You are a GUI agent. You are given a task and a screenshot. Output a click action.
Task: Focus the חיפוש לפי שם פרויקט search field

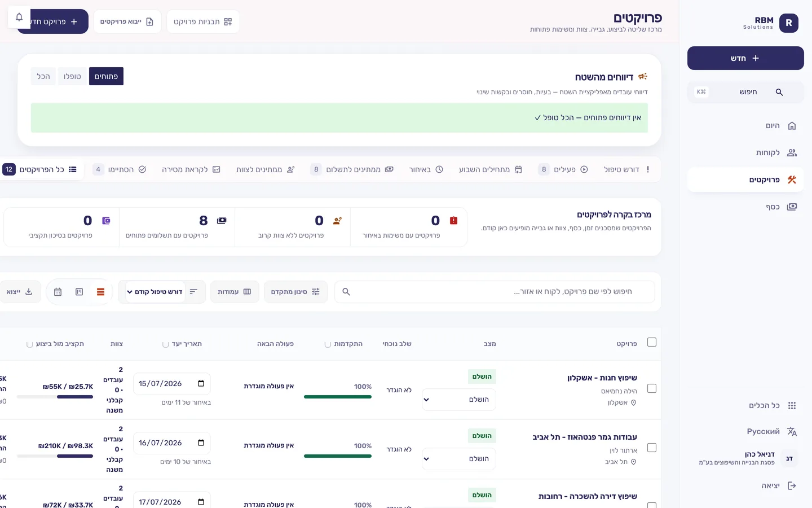495,292
